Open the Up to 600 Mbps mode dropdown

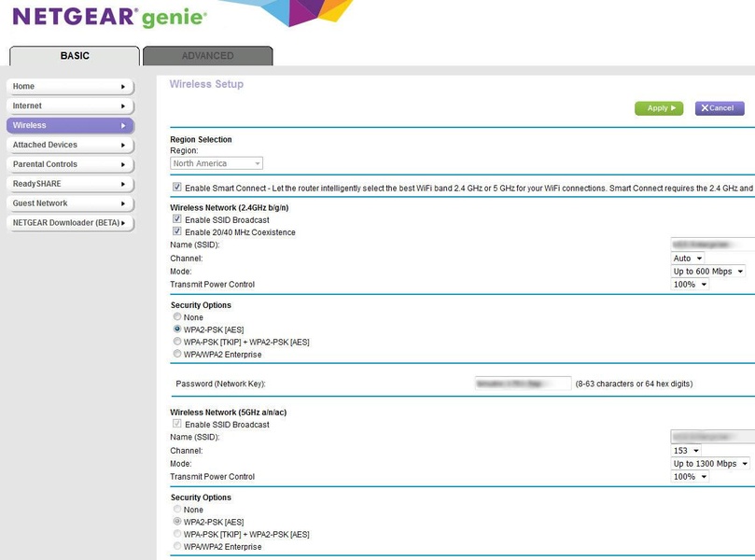pos(707,272)
